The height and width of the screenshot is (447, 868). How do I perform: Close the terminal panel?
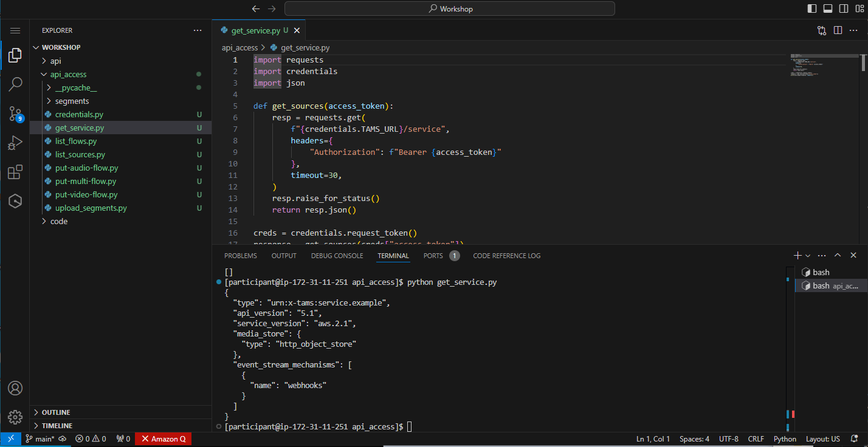click(853, 256)
